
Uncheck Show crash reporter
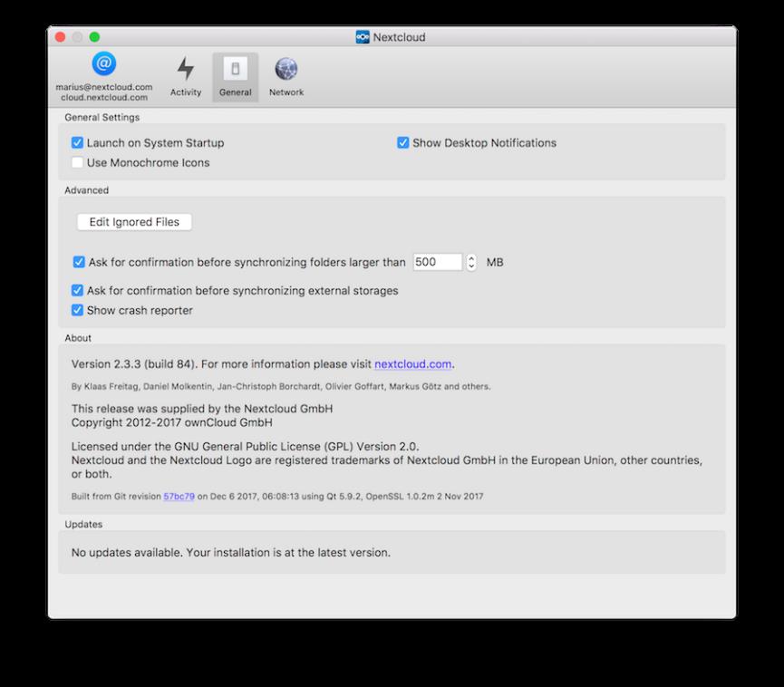[x=78, y=310]
